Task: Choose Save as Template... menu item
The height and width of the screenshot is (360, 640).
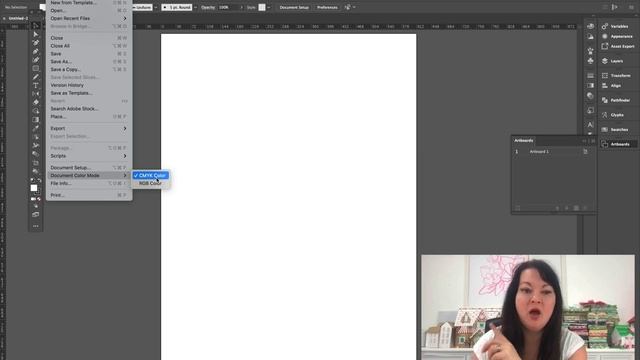Action: pos(89,93)
